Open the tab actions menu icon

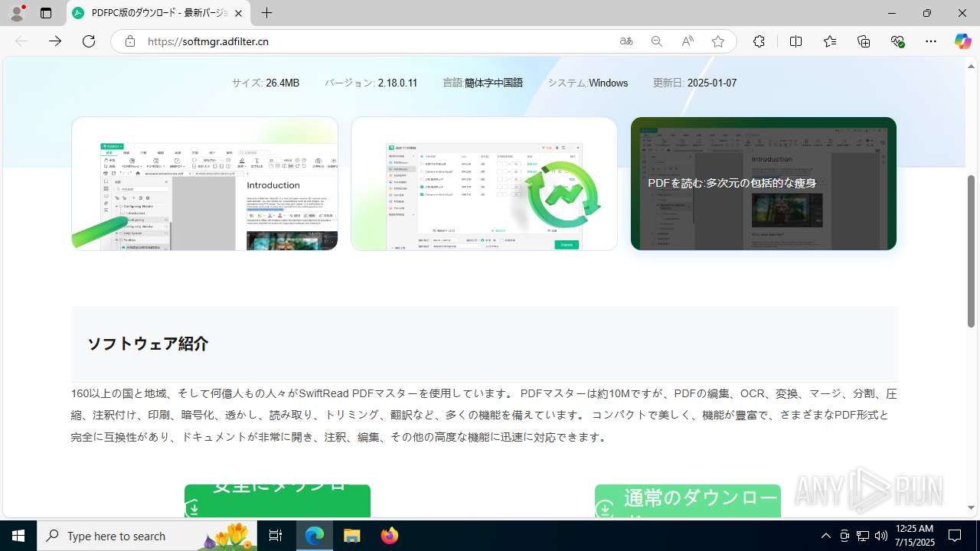(x=46, y=13)
